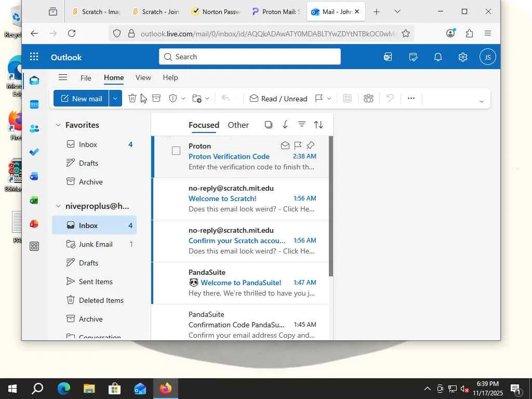Open Junk Email folder

coord(95,244)
